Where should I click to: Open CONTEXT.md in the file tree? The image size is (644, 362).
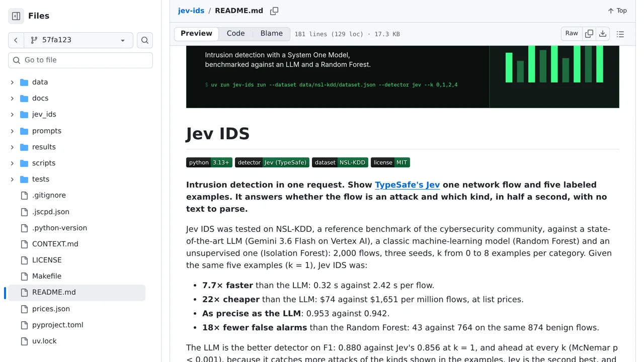[x=55, y=244]
